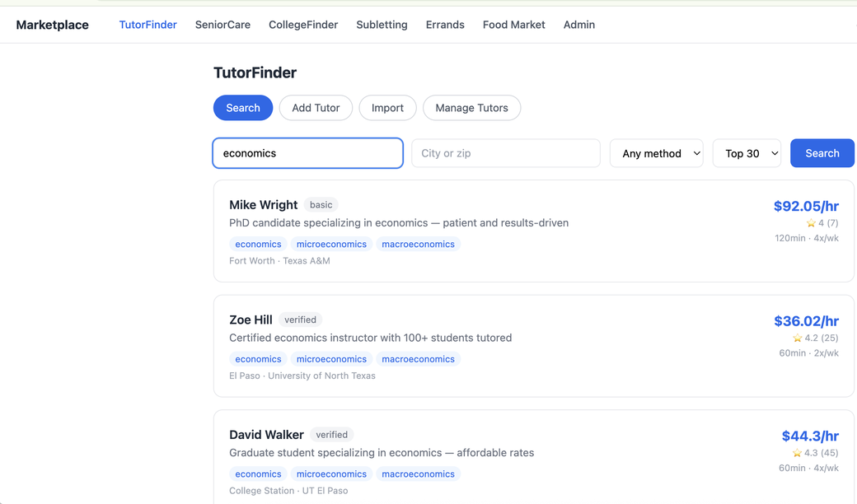Click the TutorFinder page heading

tap(255, 72)
